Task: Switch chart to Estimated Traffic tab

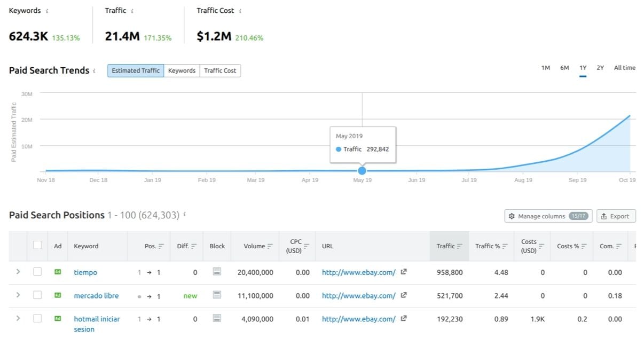Action: (x=136, y=70)
